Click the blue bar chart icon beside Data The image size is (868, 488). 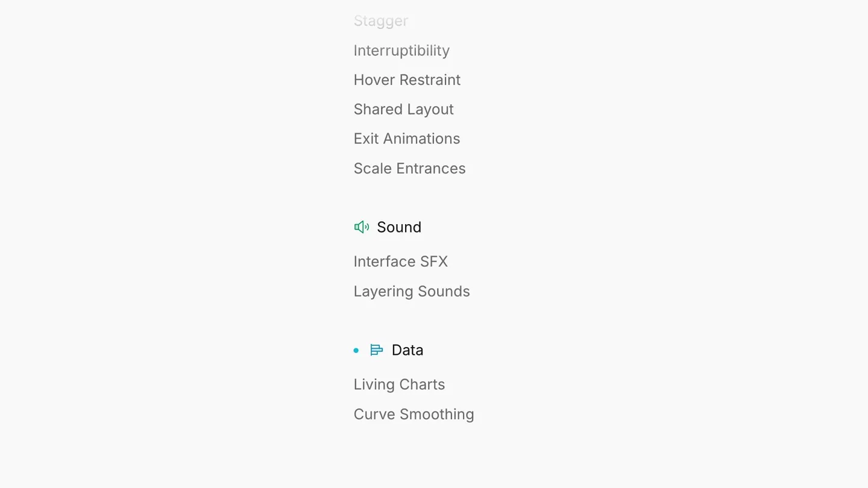pyautogui.click(x=377, y=350)
